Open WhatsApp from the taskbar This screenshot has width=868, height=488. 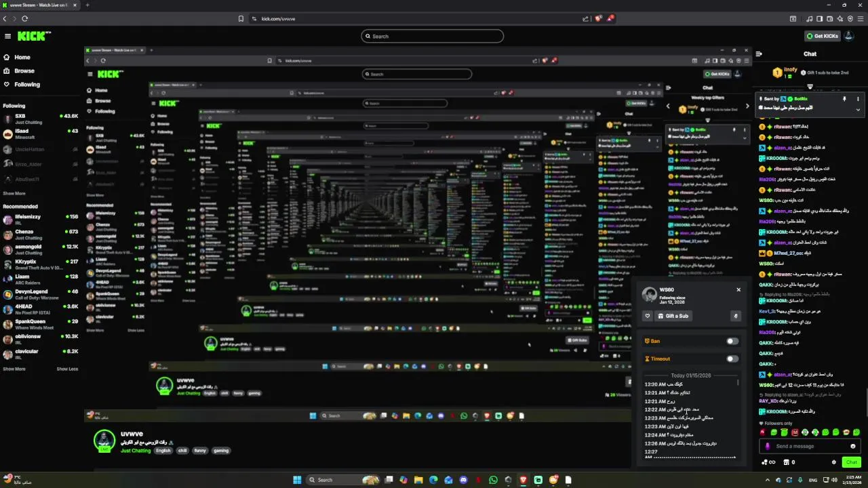(x=493, y=480)
